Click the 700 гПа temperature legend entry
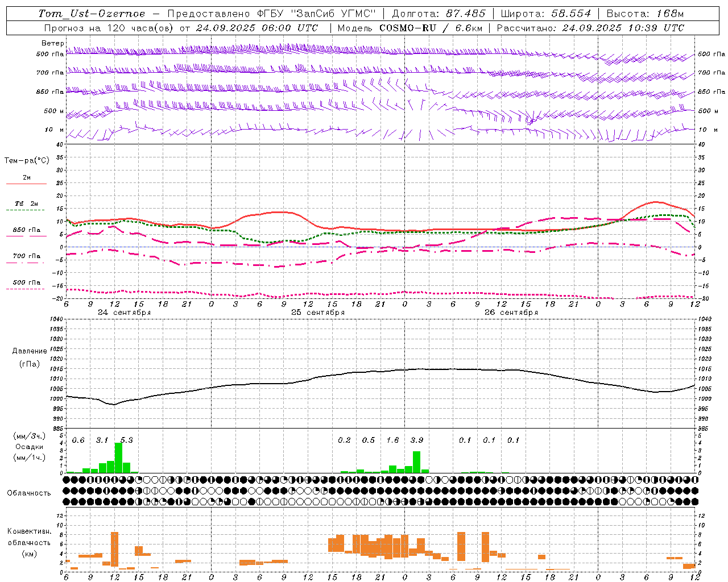The width and height of the screenshot is (728, 582). (x=26, y=256)
